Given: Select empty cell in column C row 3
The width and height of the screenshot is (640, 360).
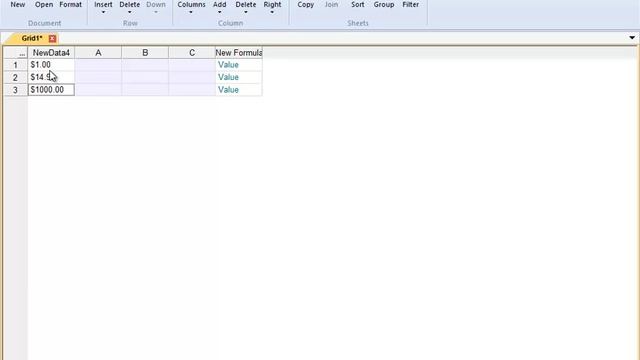Looking at the screenshot, I should [x=192, y=90].
